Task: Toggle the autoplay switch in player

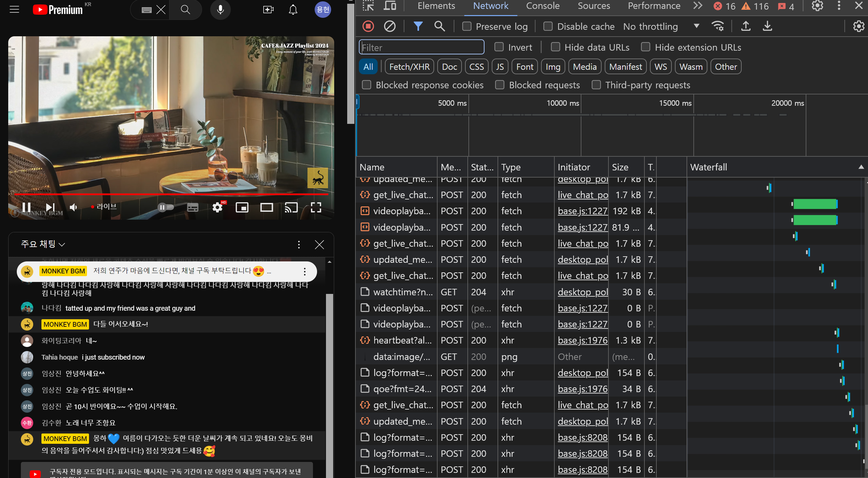Action: (x=166, y=207)
